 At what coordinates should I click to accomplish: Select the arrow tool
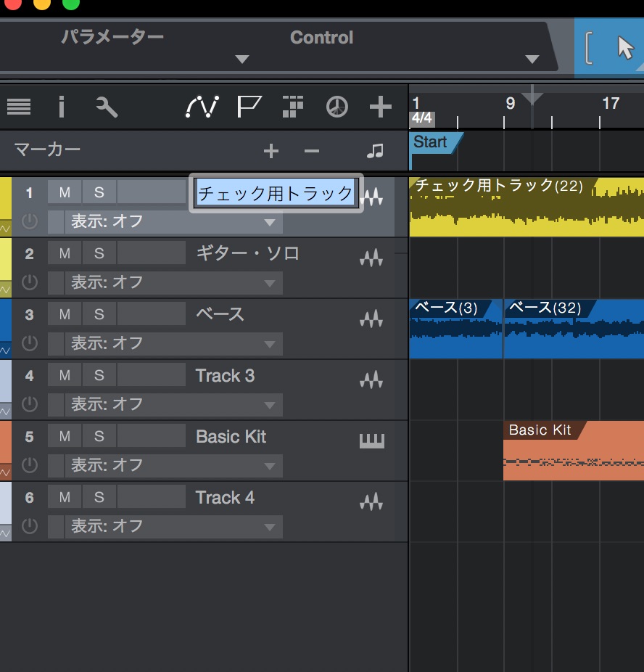(x=624, y=48)
